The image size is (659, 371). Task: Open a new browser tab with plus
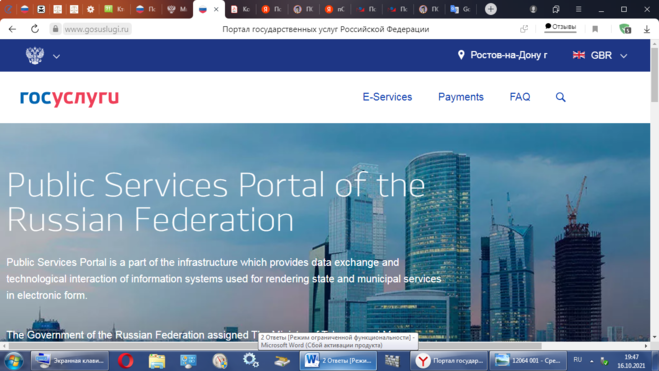coord(490,9)
